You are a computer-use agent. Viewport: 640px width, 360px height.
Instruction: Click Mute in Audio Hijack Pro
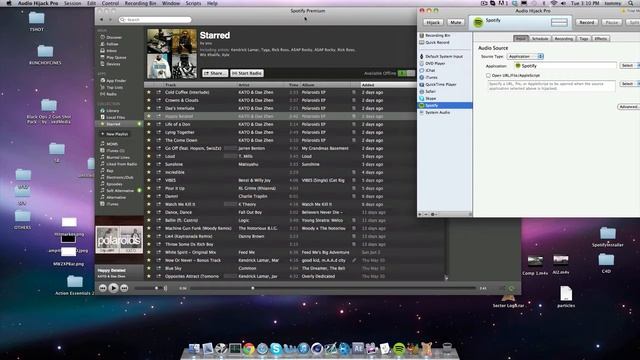tap(456, 22)
